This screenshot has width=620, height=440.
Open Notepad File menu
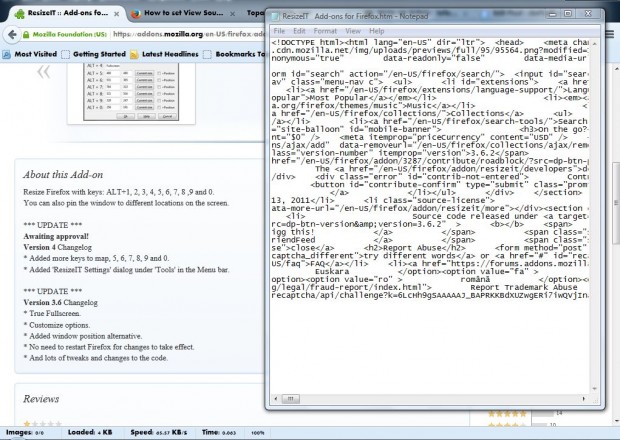click(x=279, y=31)
